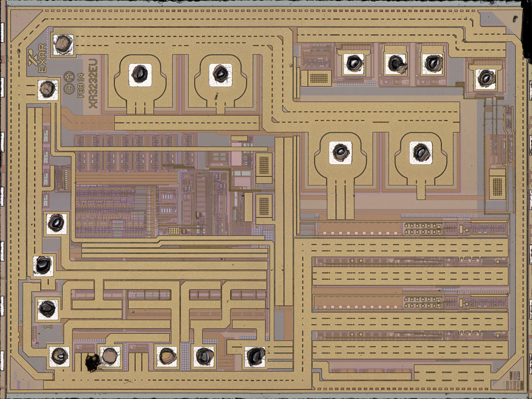This screenshot has width=532, height=399.
Task: Select the XR3232EU part number text
Action: coord(93,84)
